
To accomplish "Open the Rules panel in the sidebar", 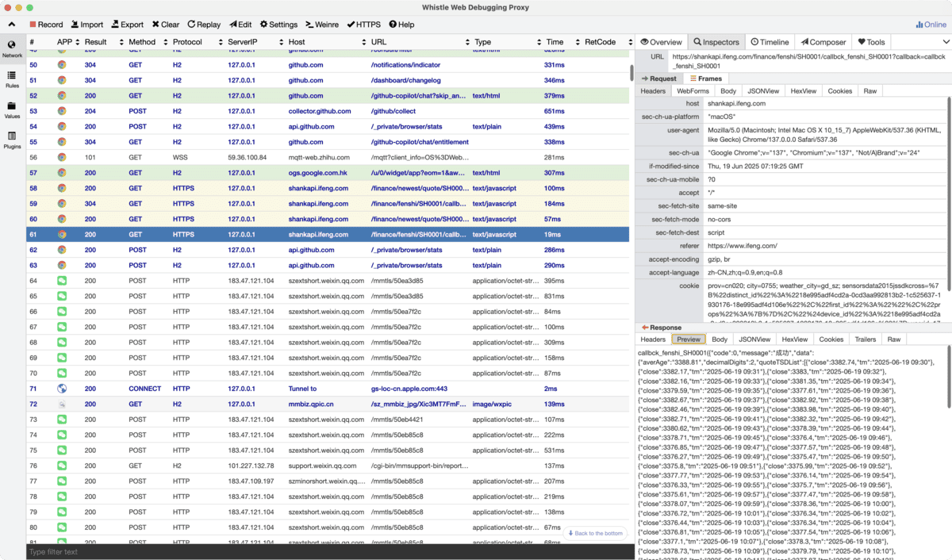I will [x=12, y=79].
